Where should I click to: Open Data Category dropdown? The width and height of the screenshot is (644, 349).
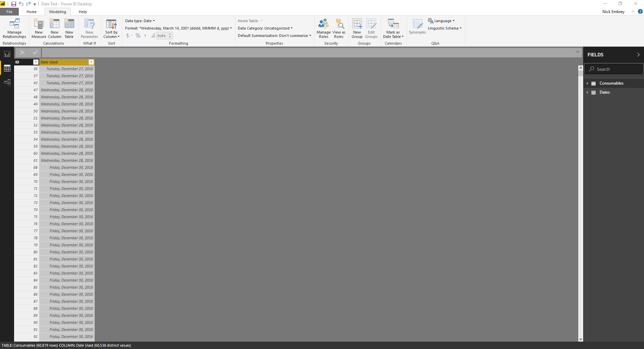(x=265, y=28)
